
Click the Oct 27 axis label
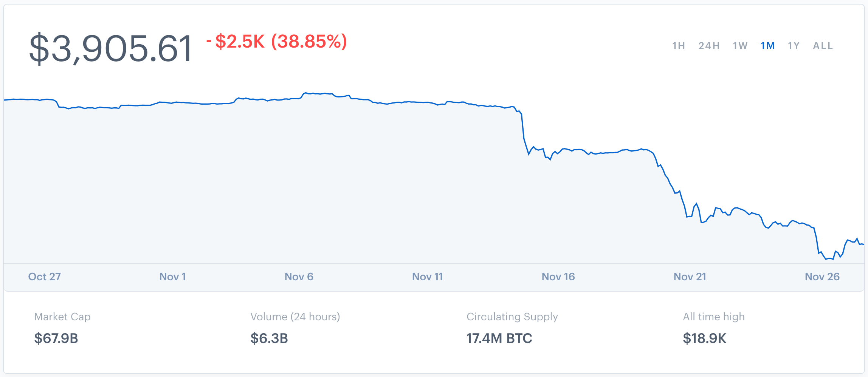pos(44,277)
